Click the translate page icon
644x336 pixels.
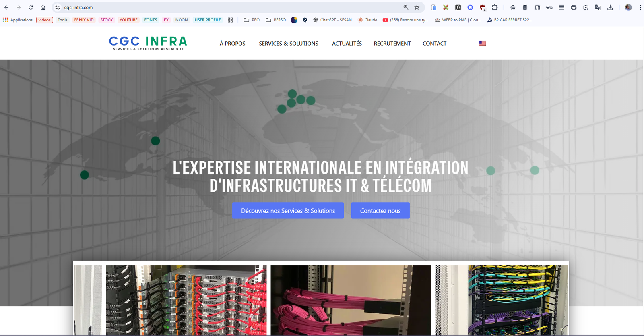[598, 8]
